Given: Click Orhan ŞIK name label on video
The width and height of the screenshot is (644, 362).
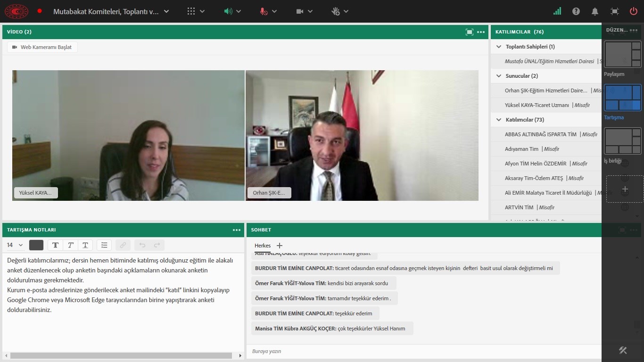Looking at the screenshot, I should [x=269, y=193].
